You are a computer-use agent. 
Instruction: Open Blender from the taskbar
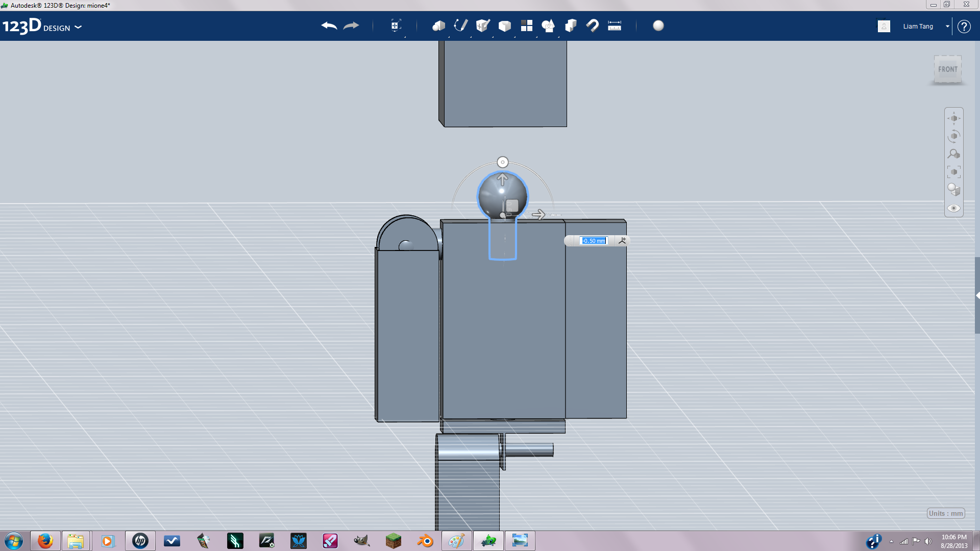[x=425, y=541]
